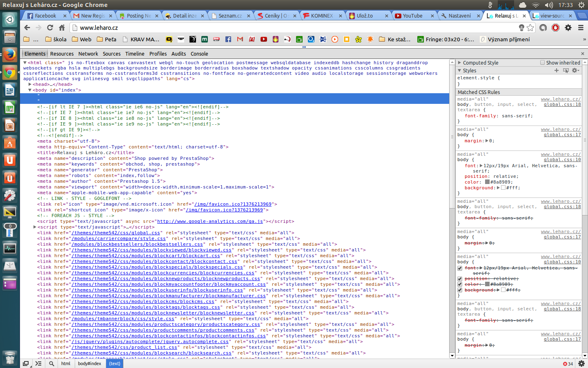Open the global.css stylesheet href link

(x=116, y=233)
